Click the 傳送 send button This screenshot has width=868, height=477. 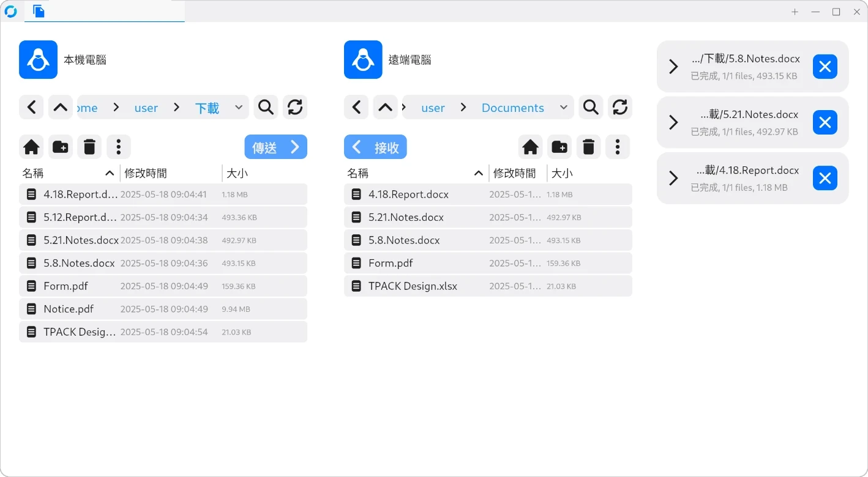coord(275,147)
